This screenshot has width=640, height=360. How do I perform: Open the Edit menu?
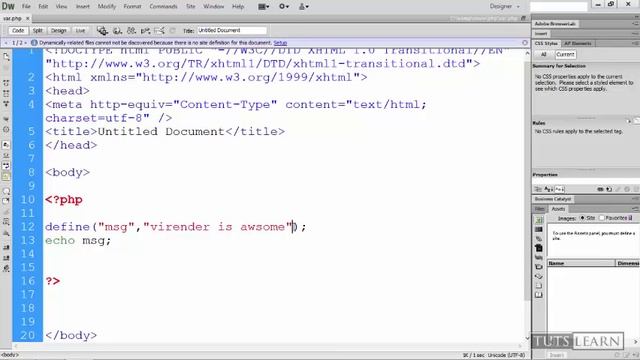[x=43, y=7]
